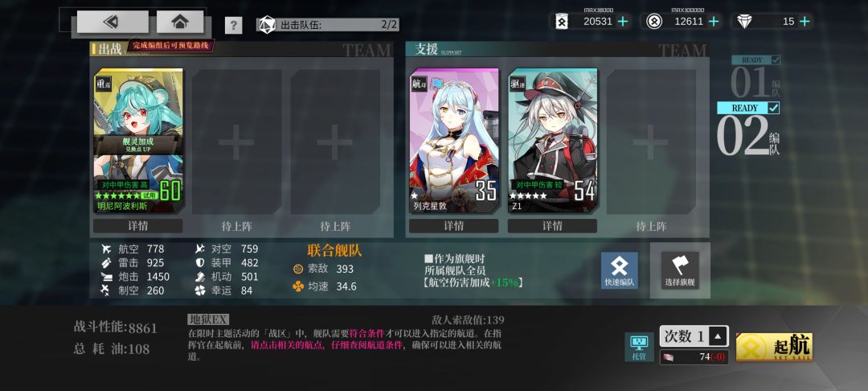Add ship in second 出战 empty slot
This screenshot has width=868, height=391.
pos(236,142)
